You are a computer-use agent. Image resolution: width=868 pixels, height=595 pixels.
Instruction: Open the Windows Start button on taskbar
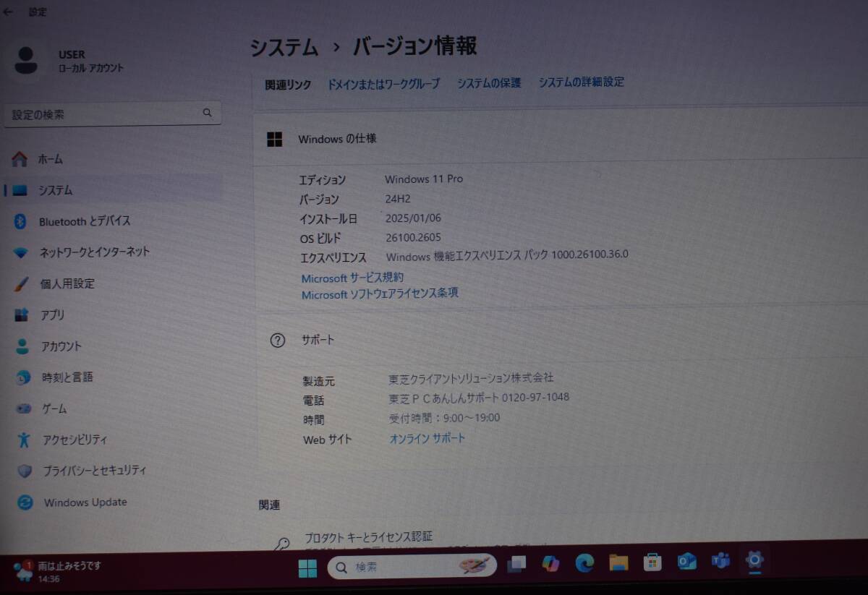[x=307, y=568]
